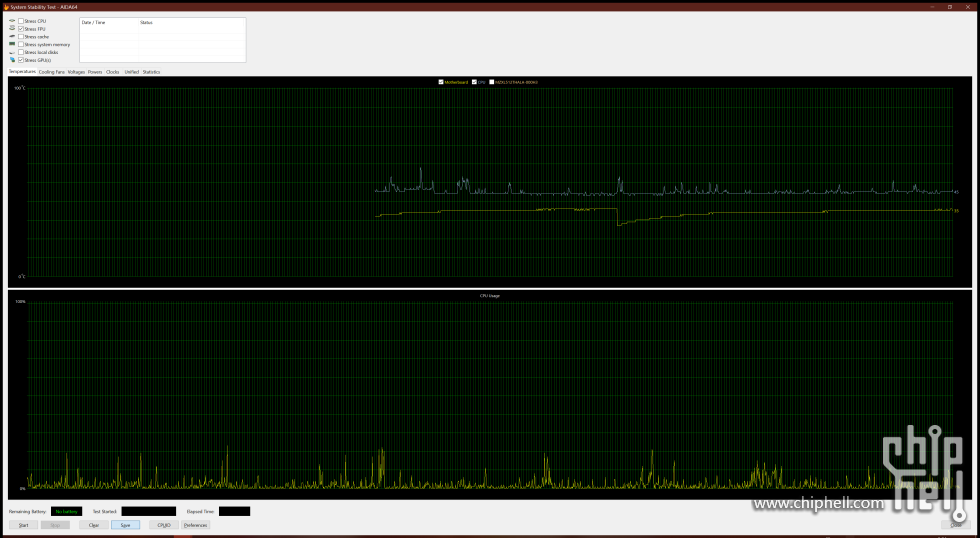
Task: Open the Clocks tab
Action: [112, 72]
